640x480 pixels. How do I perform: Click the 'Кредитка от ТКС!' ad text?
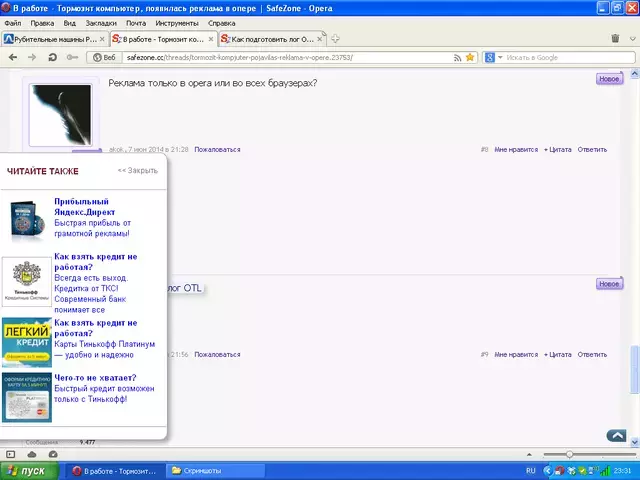point(86,289)
